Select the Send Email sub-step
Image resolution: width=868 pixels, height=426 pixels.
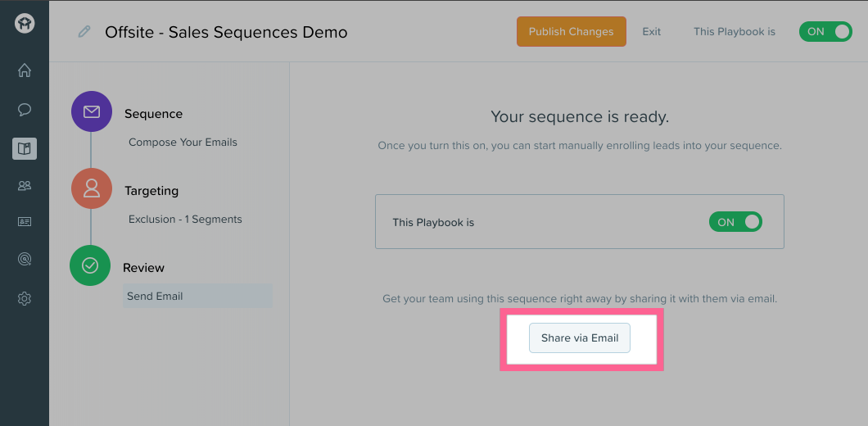[x=197, y=296]
